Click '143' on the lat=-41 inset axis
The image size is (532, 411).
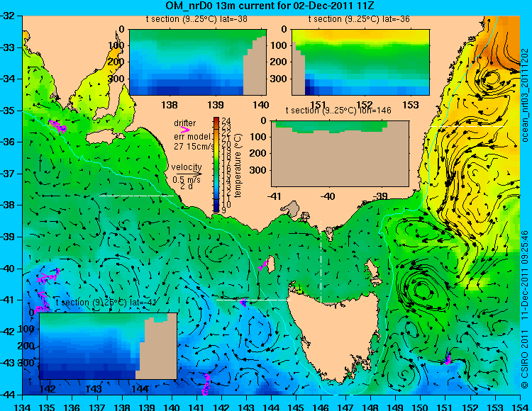[x=94, y=388]
